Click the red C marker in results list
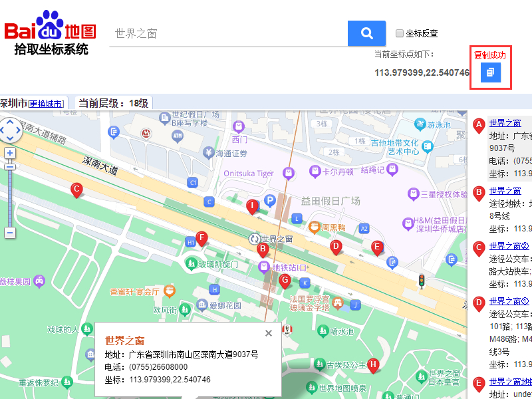The image size is (532, 399). [x=479, y=249]
